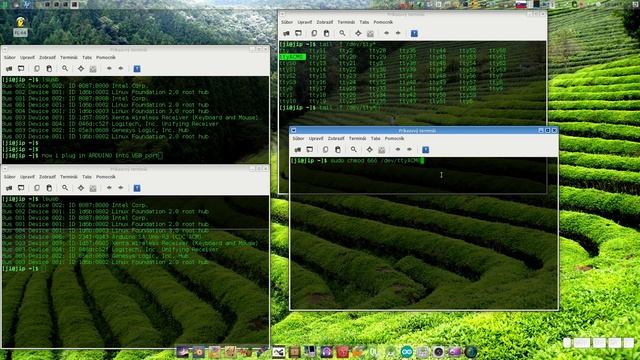Click the next tab arrow in the chmod terminal
The image size is (640, 360).
(x=409, y=149)
